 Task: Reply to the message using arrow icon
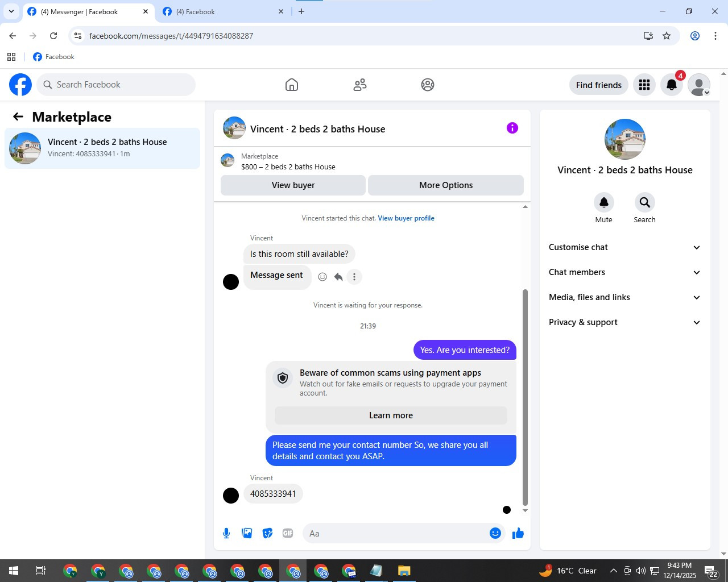(338, 277)
